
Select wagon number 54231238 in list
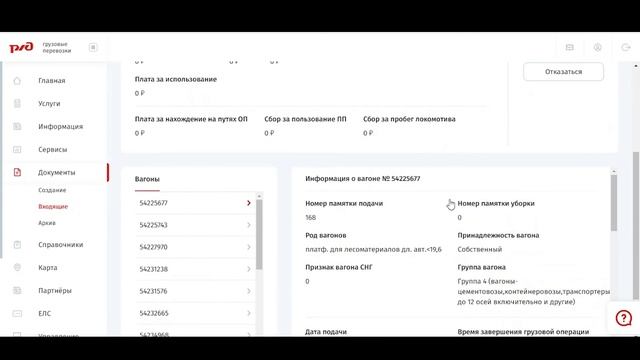point(153,269)
